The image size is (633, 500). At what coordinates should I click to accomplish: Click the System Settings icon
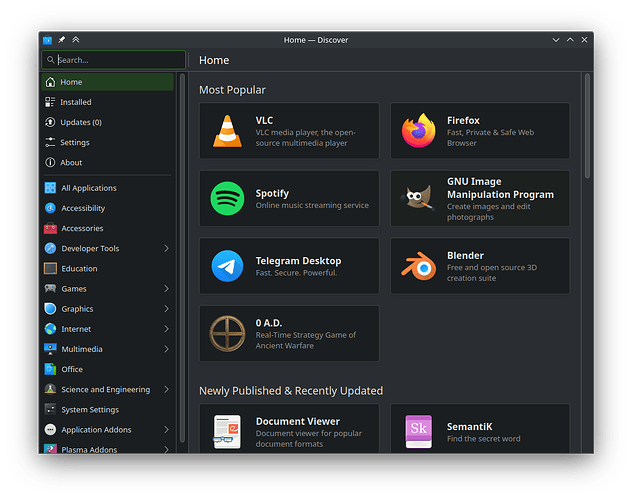(x=50, y=410)
